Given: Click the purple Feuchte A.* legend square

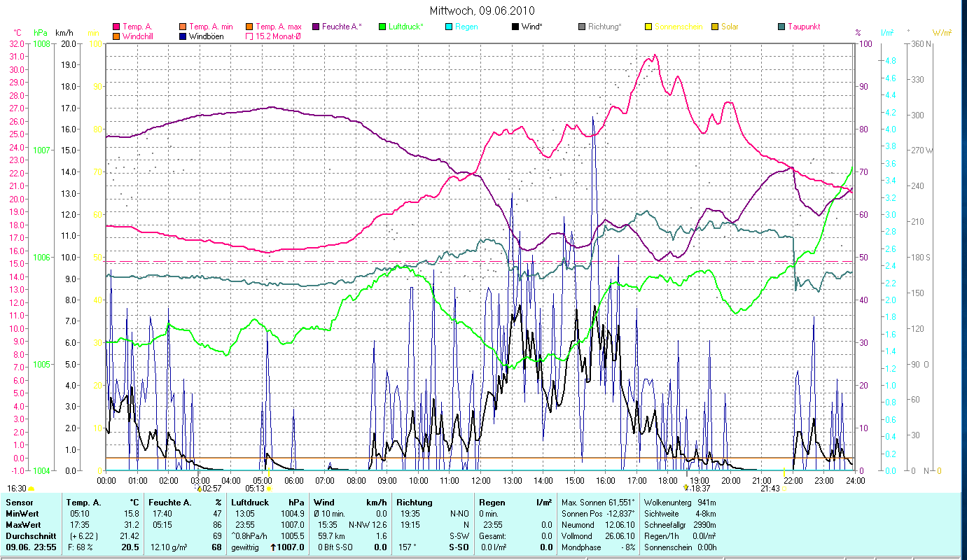Looking at the screenshot, I should (315, 27).
